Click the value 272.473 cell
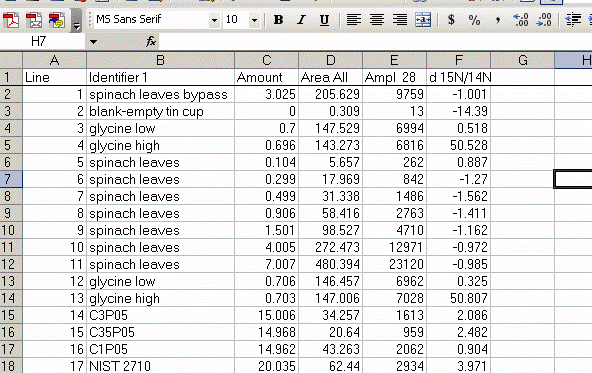This screenshot has width=592, height=373. 330,247
